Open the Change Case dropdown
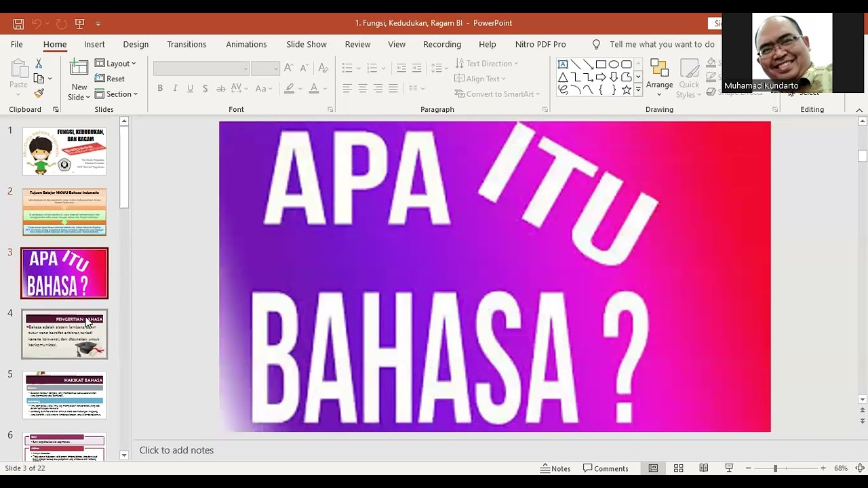 [x=264, y=89]
